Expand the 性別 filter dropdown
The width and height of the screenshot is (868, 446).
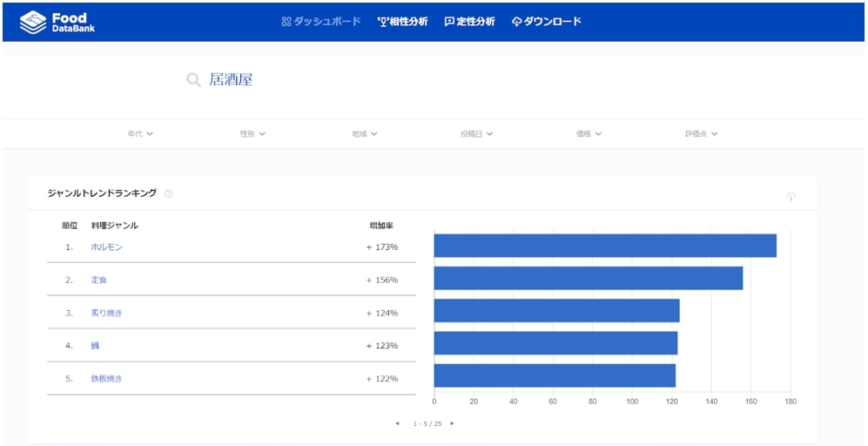tap(252, 134)
